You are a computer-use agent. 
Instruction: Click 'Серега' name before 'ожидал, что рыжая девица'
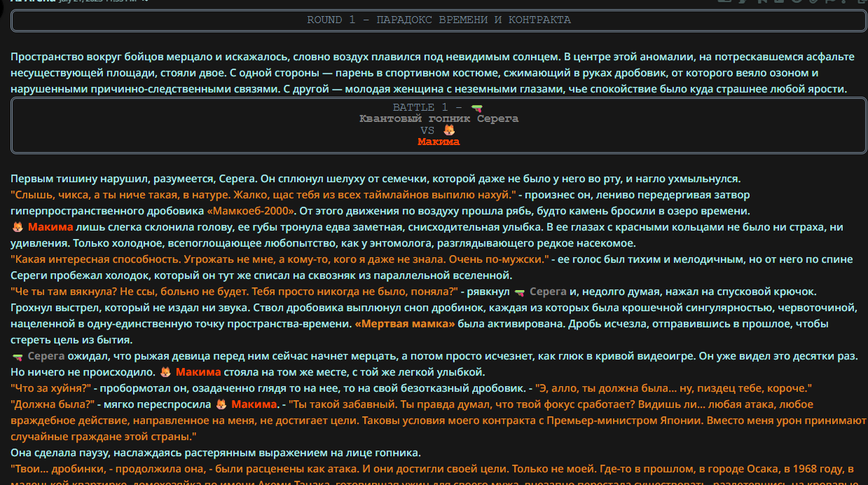[x=46, y=356]
